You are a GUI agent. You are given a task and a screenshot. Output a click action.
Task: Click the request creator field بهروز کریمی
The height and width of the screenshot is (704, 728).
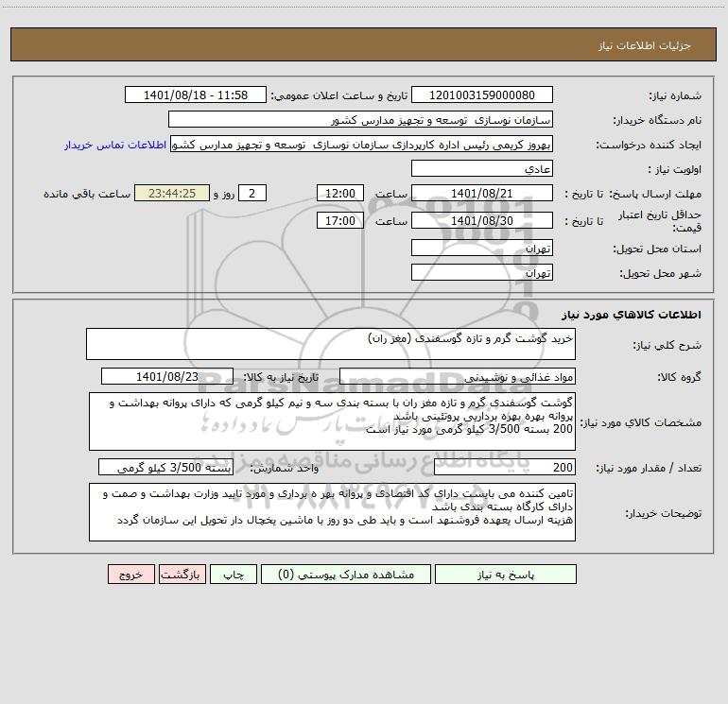(x=362, y=144)
